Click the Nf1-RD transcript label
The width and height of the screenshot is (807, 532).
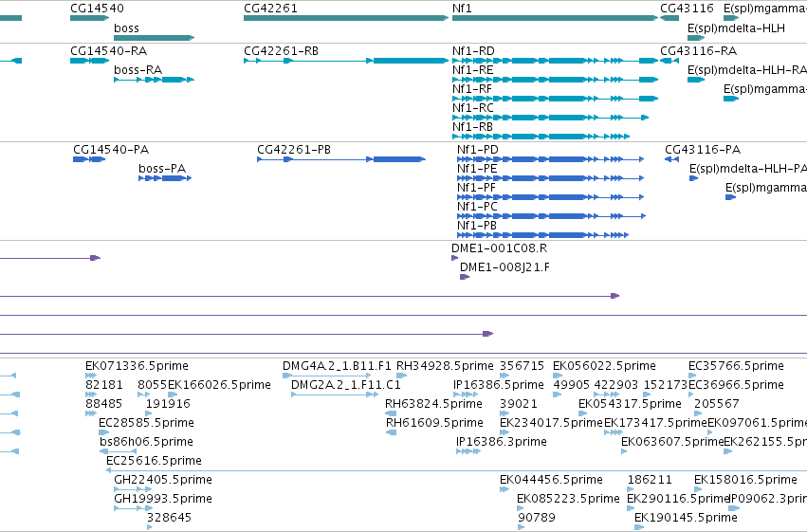(x=473, y=51)
